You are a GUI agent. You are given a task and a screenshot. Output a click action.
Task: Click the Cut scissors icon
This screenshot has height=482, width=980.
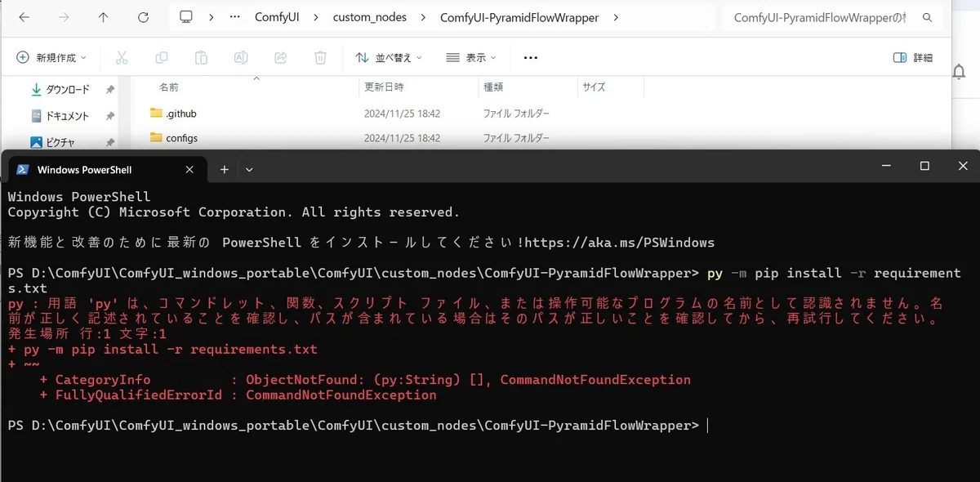click(x=122, y=57)
